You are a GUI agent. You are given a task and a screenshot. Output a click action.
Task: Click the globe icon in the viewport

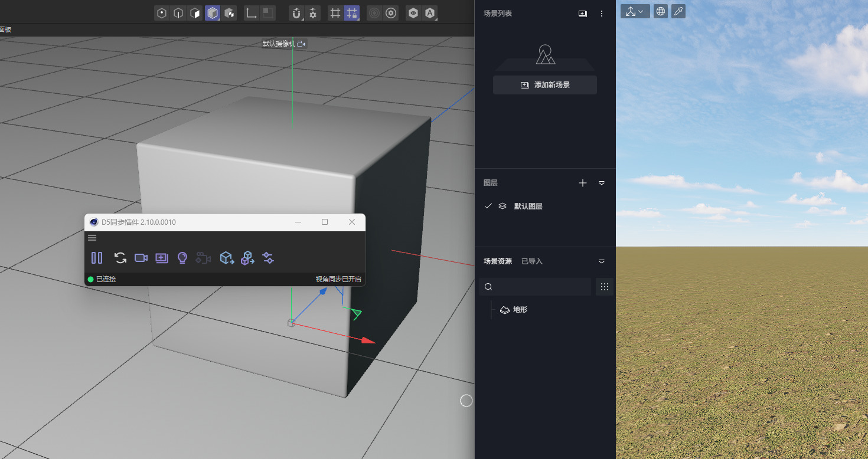pos(661,11)
